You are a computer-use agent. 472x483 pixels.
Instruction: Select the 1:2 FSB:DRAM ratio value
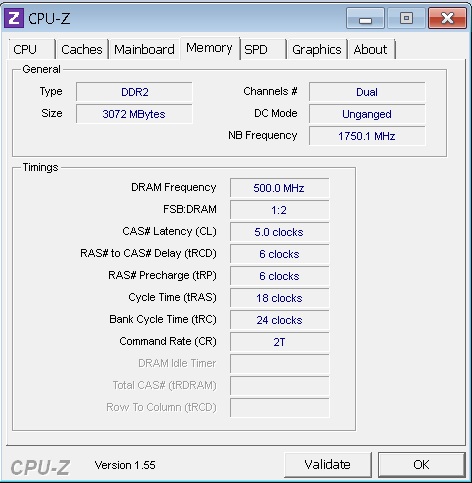279,210
